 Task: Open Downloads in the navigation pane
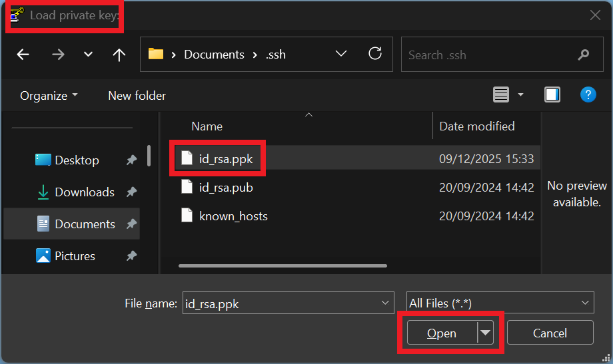(84, 192)
